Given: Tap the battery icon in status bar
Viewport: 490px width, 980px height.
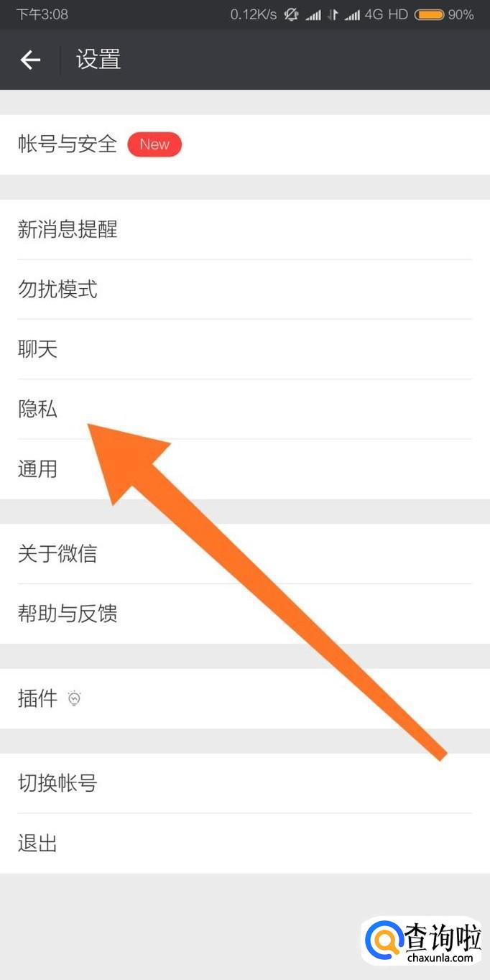Looking at the screenshot, I should pyautogui.click(x=429, y=14).
